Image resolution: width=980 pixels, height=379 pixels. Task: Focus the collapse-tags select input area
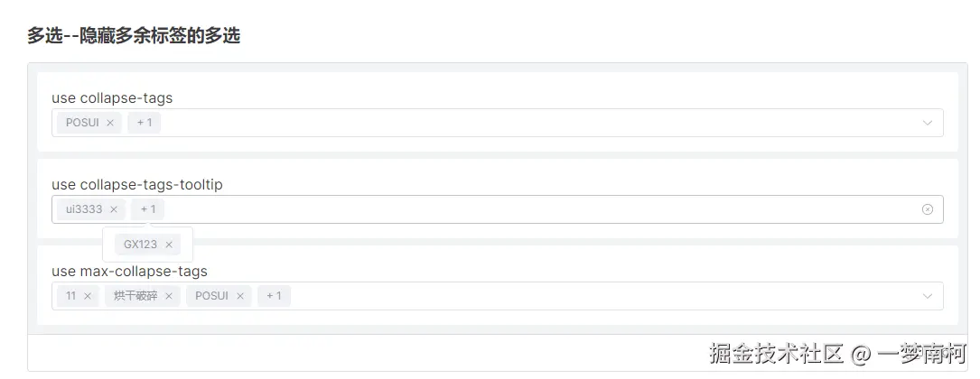(542, 123)
